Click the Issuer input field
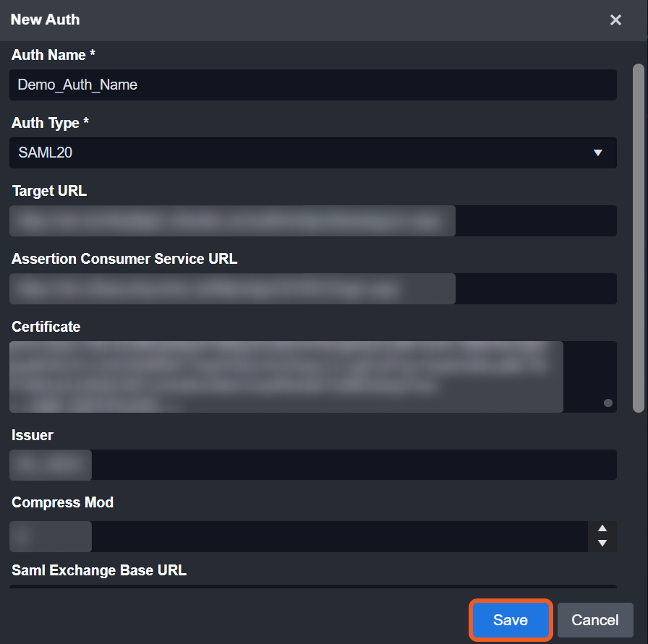The height and width of the screenshot is (644, 648). pyautogui.click(x=312, y=465)
